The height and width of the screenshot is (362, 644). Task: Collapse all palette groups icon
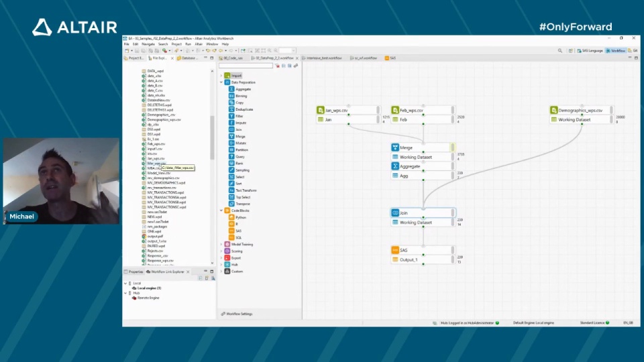point(283,66)
